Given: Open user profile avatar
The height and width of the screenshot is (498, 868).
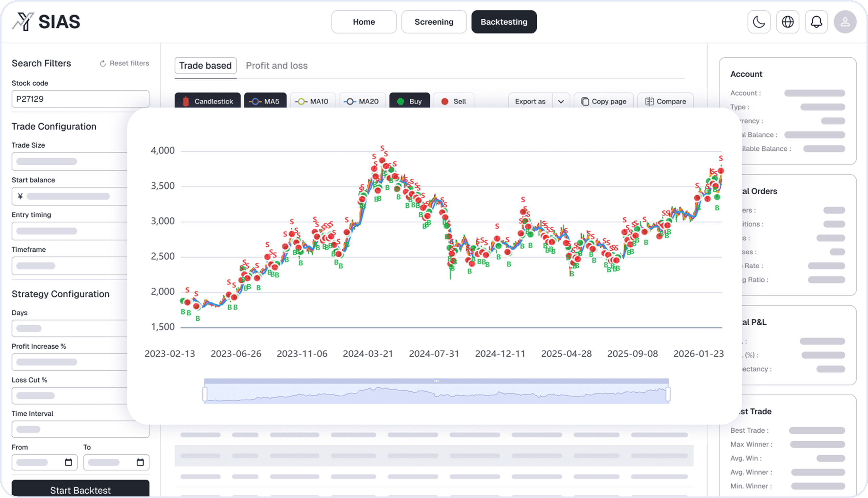Looking at the screenshot, I should pyautogui.click(x=845, y=22).
